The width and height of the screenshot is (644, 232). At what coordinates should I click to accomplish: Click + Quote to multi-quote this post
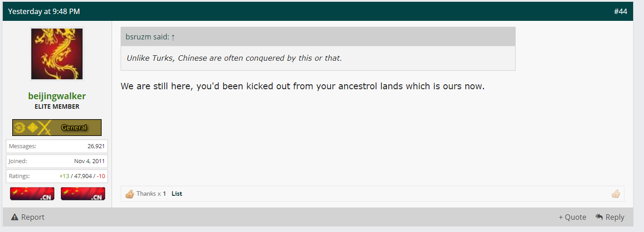(572, 217)
